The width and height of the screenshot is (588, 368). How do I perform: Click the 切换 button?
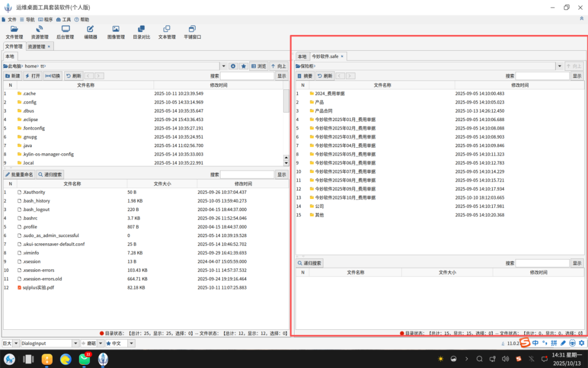pos(53,76)
